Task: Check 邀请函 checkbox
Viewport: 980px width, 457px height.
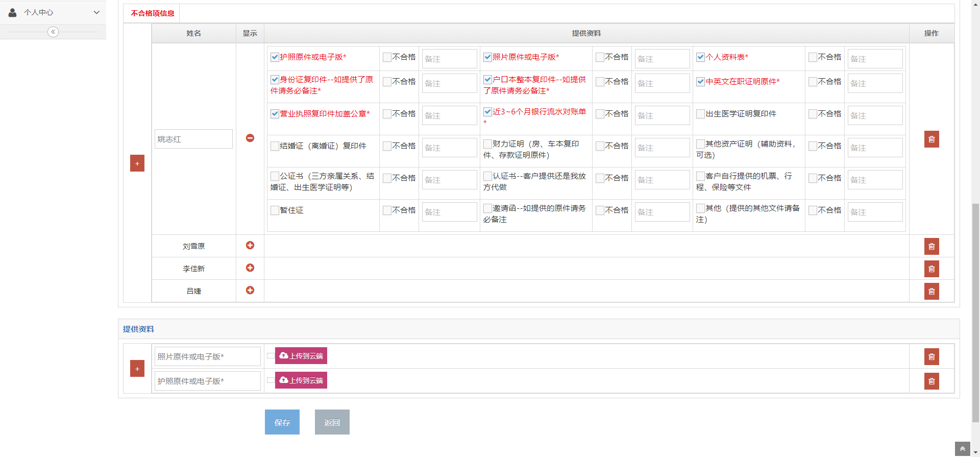Action: coord(487,208)
